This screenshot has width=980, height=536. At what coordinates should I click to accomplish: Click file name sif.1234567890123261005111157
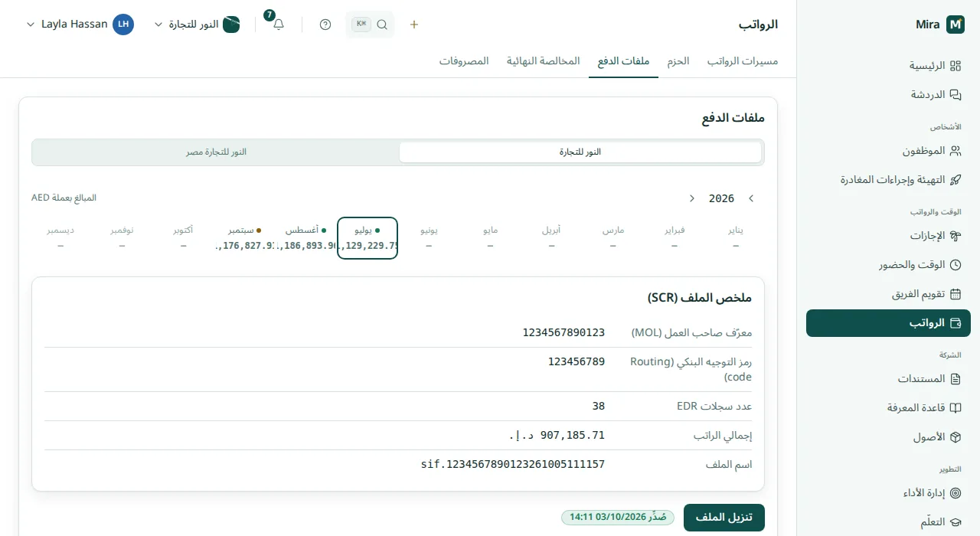[513, 464]
